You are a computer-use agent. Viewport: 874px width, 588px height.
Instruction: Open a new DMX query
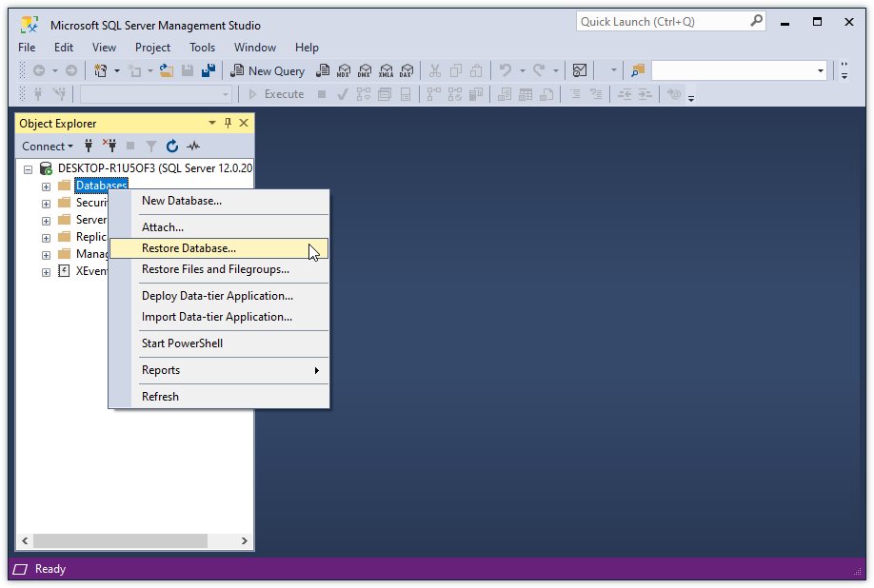pyautogui.click(x=365, y=70)
